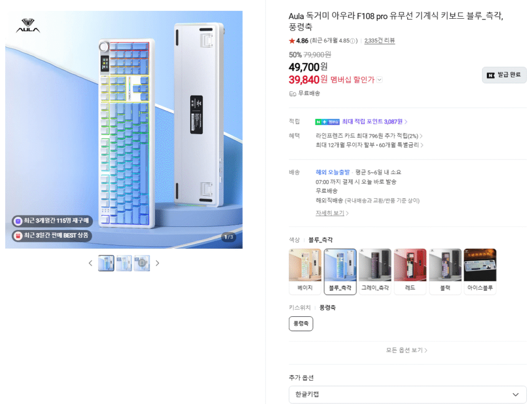Select the 레드 color option
Viewport: 532px width, 404px height.
(x=410, y=271)
